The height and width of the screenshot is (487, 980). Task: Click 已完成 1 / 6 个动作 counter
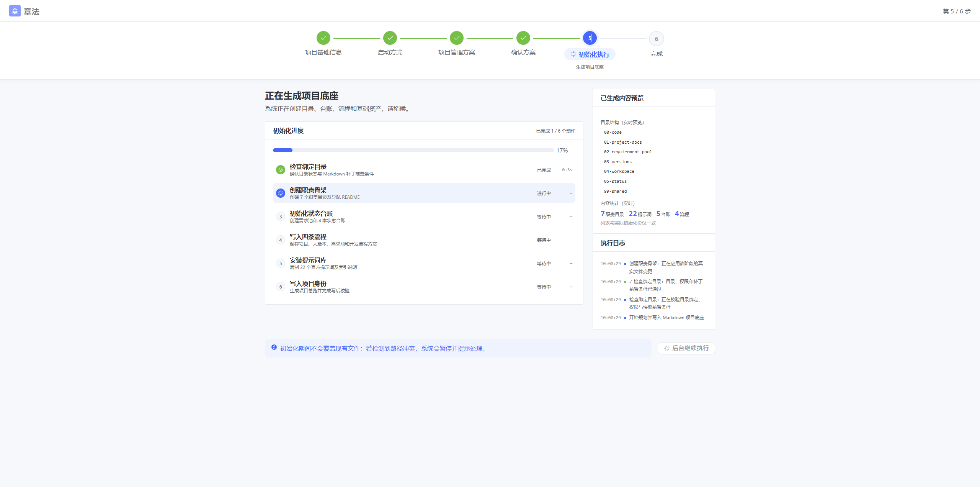[x=555, y=131]
